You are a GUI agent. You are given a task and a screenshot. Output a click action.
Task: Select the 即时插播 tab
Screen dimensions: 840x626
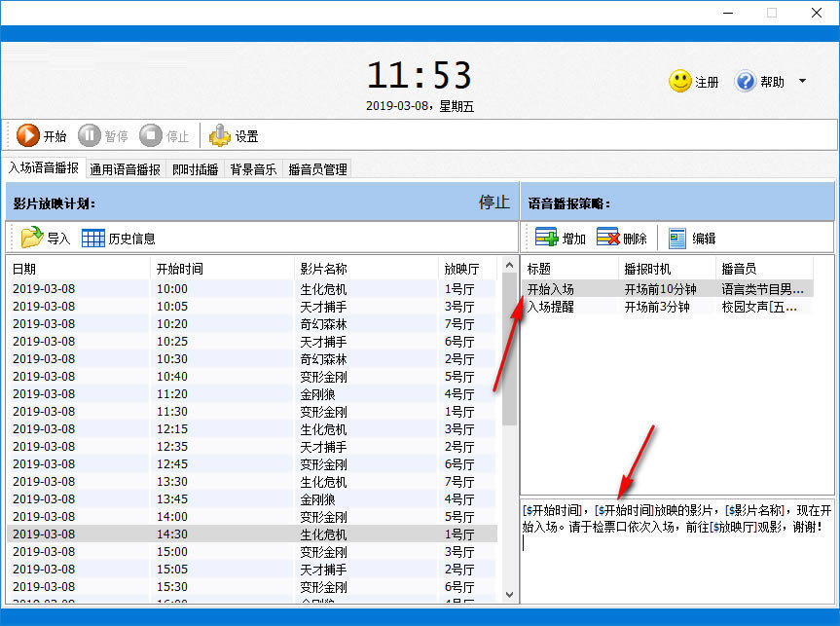click(196, 169)
